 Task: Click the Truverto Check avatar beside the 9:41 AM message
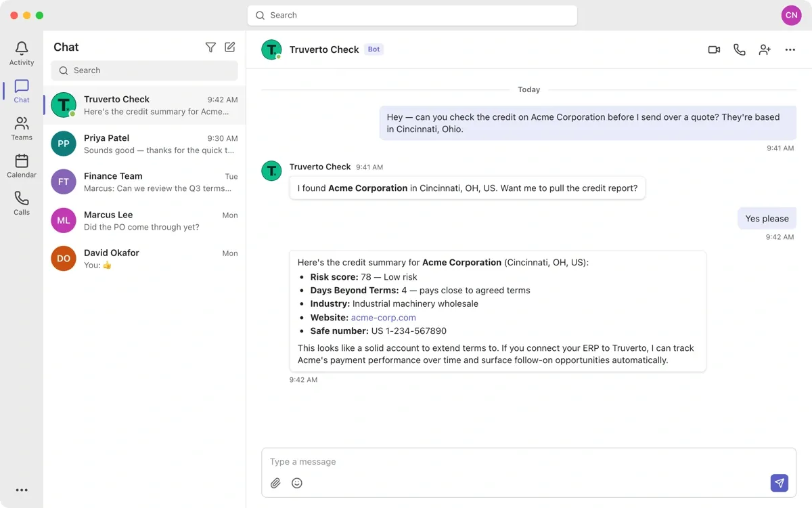click(271, 171)
